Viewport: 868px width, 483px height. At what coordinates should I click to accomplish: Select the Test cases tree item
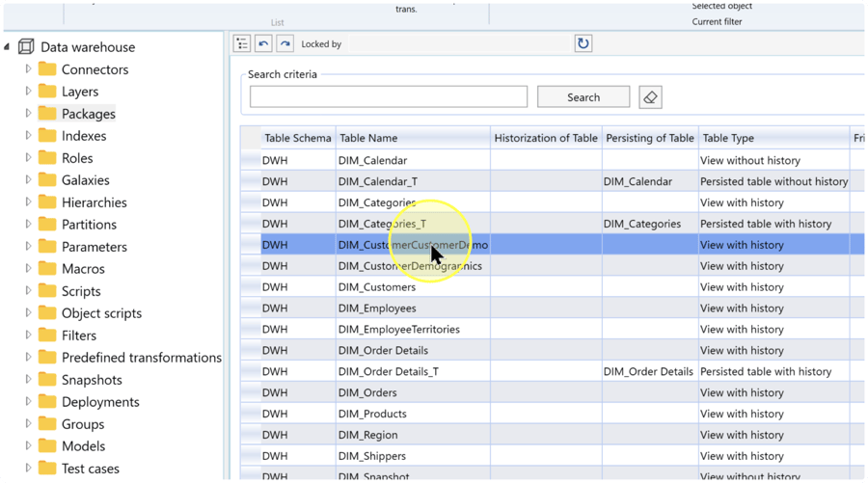(x=91, y=469)
